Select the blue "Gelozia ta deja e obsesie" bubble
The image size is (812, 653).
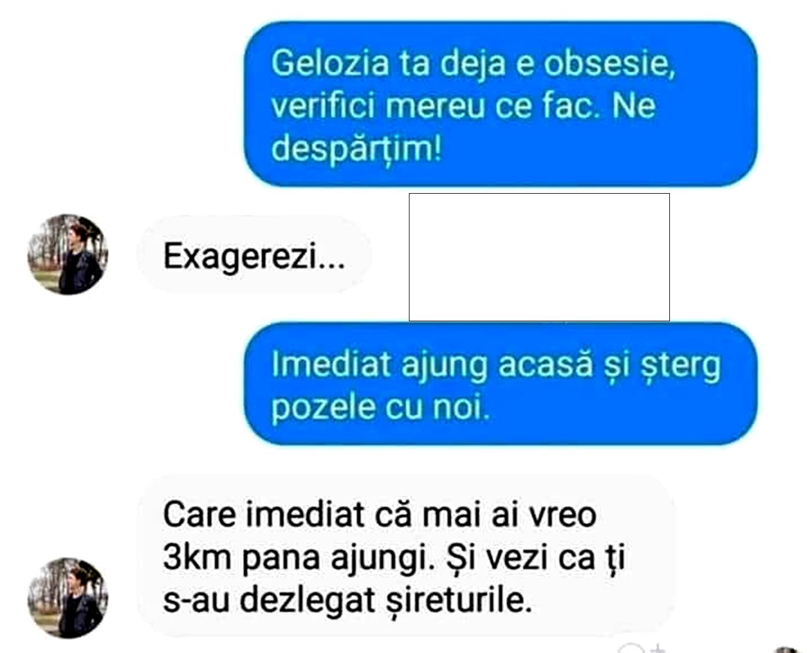click(501, 104)
